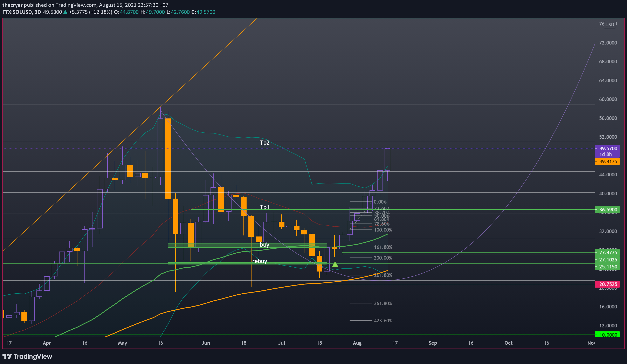
Task: Click the green 36.5900 price tag
Action: coord(607,210)
